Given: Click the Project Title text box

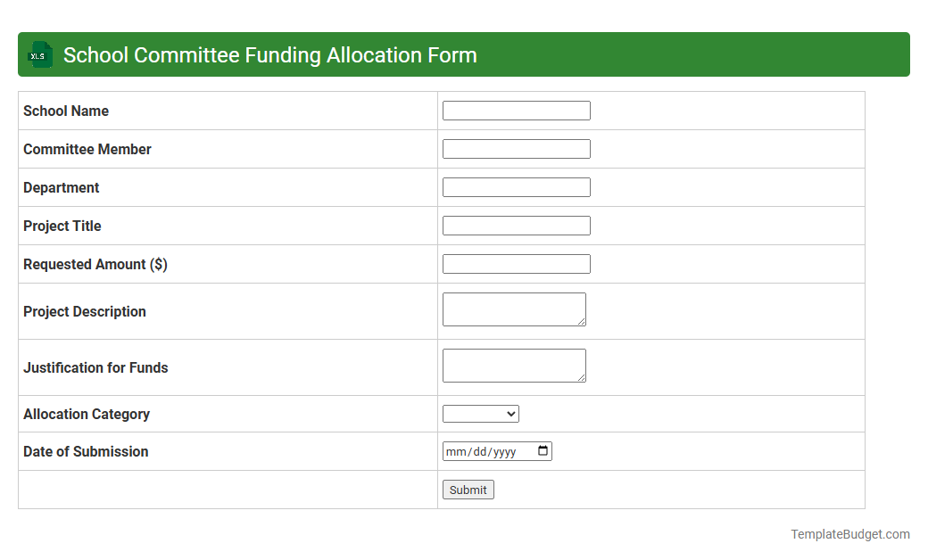Looking at the screenshot, I should point(516,225).
